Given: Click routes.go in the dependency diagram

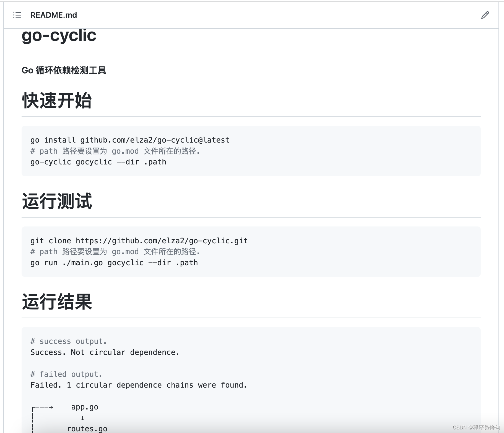Looking at the screenshot, I should point(87,428).
